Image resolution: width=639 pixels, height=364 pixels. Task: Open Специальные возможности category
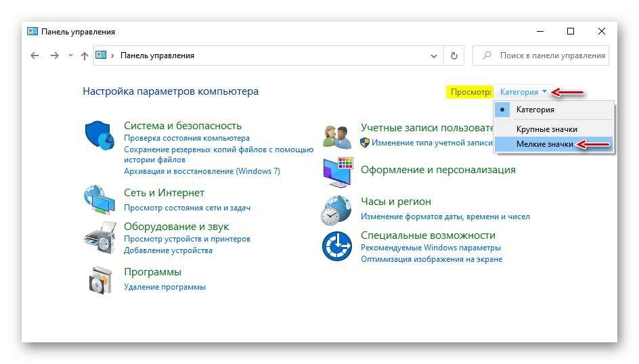tap(428, 235)
